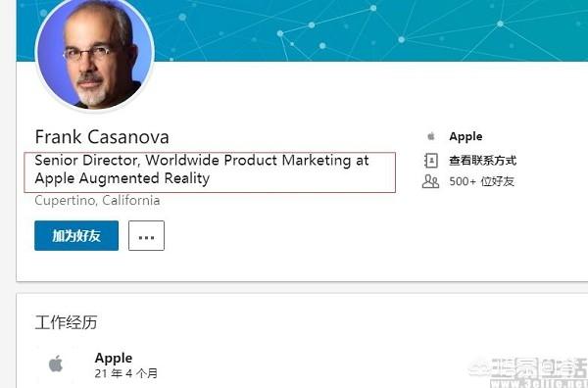Click the 工作经历 section heading
The width and height of the screenshot is (588, 388).
coord(66,322)
